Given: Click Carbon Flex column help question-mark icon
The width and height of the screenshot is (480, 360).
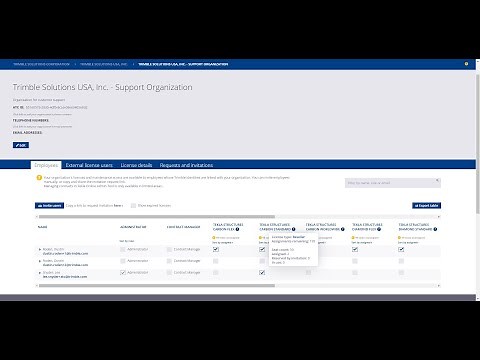Looking at the screenshot, I should (237, 229).
